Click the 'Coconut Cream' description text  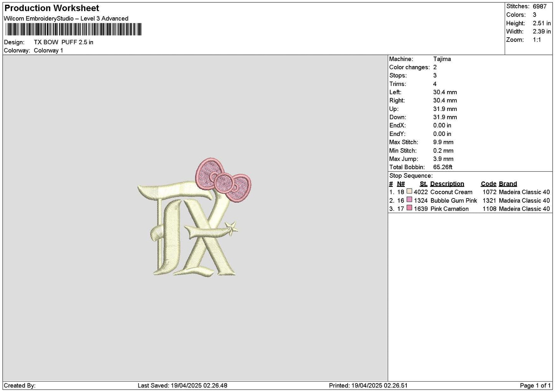tap(451, 192)
